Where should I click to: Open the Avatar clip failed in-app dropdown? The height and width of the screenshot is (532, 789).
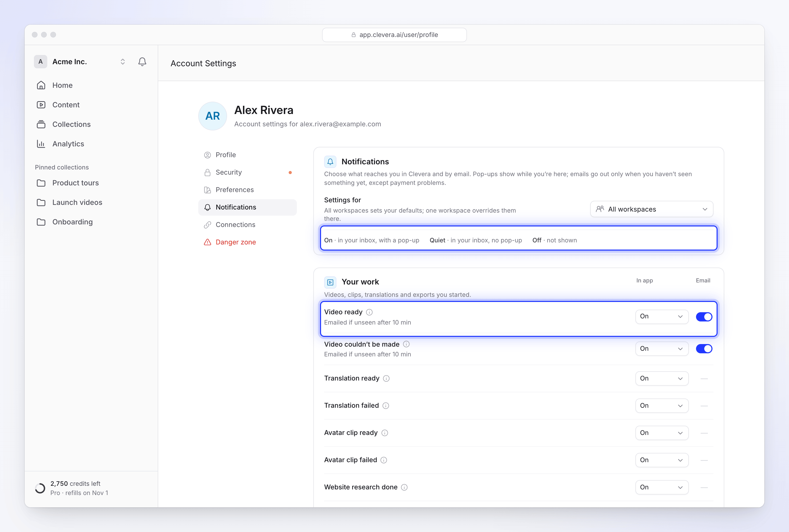662,460
